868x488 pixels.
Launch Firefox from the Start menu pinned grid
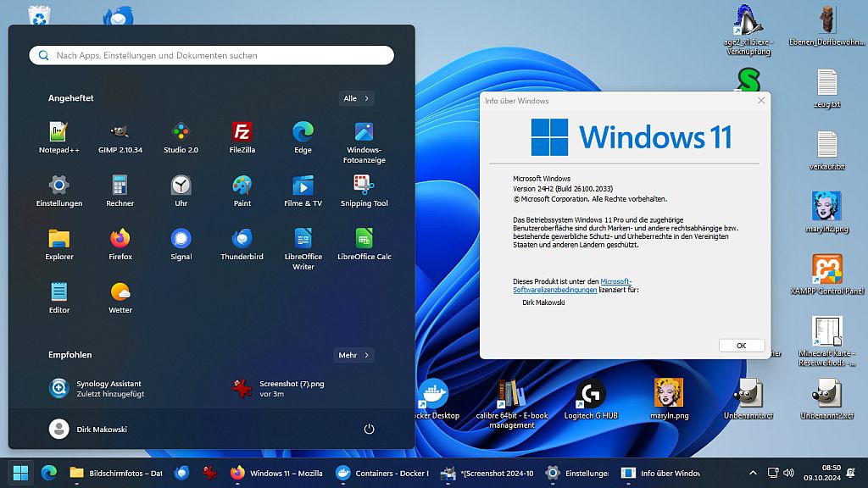(120, 244)
